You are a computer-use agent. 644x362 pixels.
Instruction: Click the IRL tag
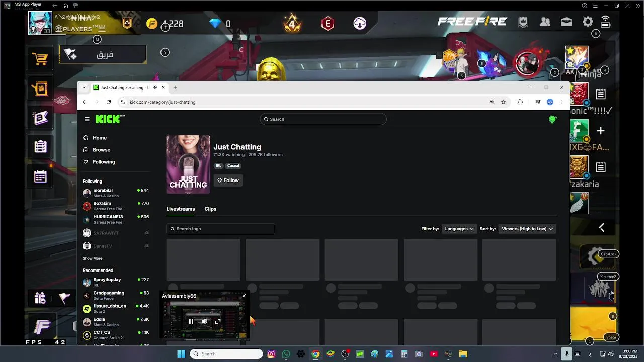[218, 165]
